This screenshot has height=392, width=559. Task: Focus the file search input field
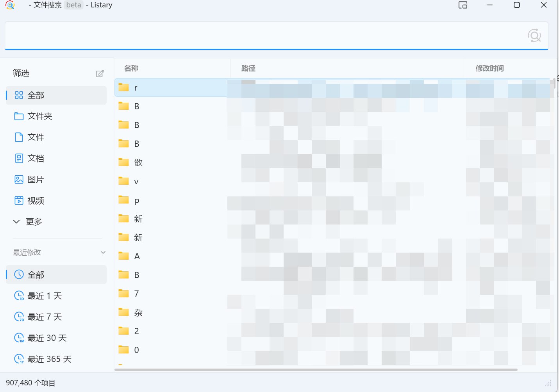click(266, 36)
